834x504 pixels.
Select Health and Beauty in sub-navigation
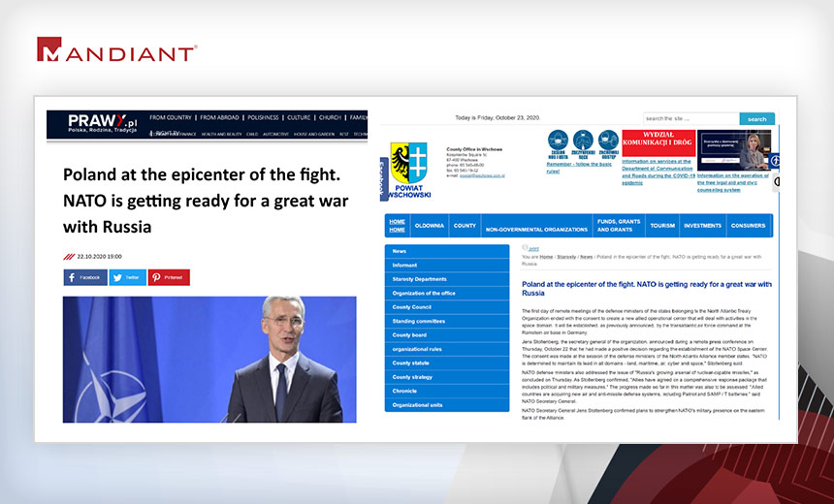(x=221, y=135)
